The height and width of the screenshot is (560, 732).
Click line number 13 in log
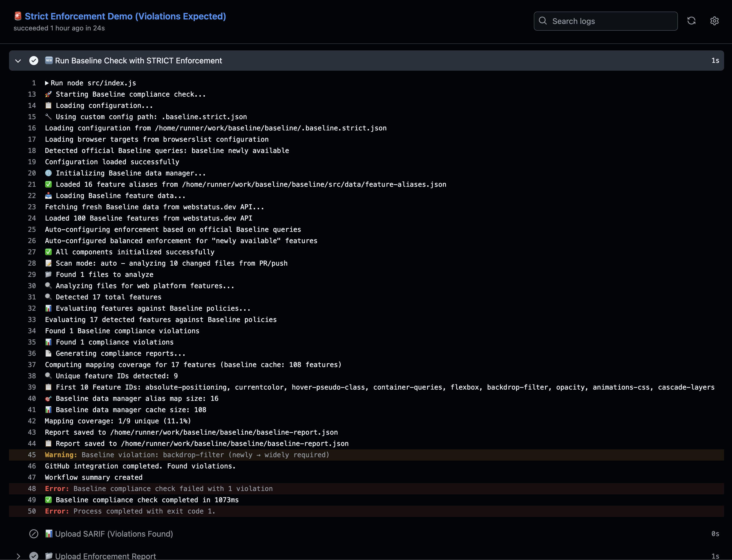32,94
